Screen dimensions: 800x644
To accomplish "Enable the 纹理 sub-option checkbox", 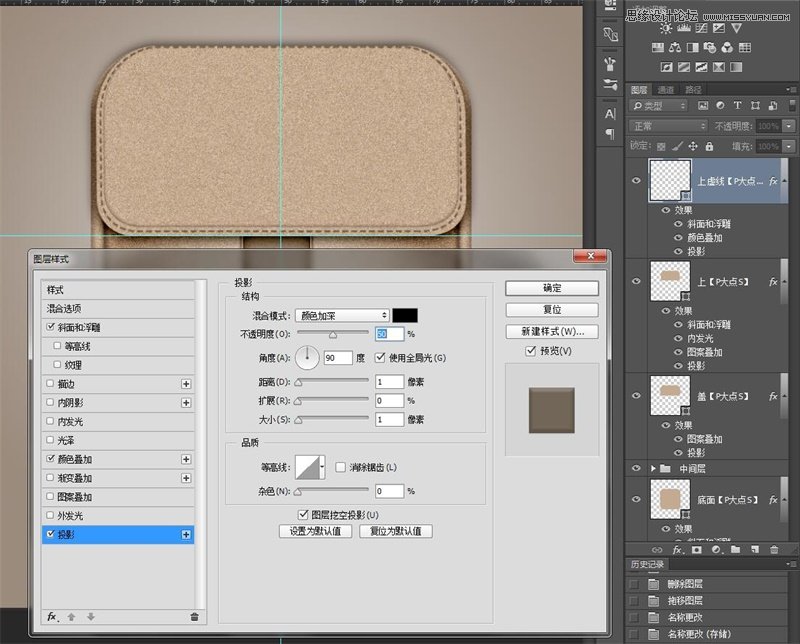I will (57, 364).
